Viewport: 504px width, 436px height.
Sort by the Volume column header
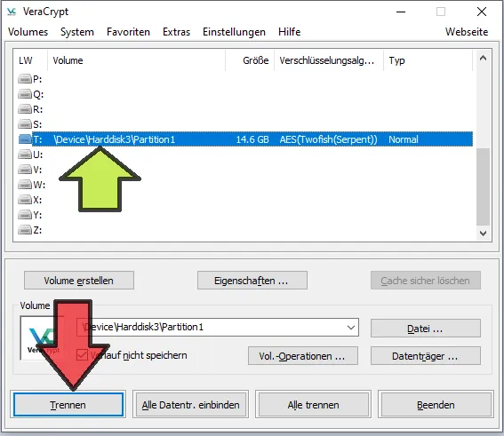(x=137, y=60)
